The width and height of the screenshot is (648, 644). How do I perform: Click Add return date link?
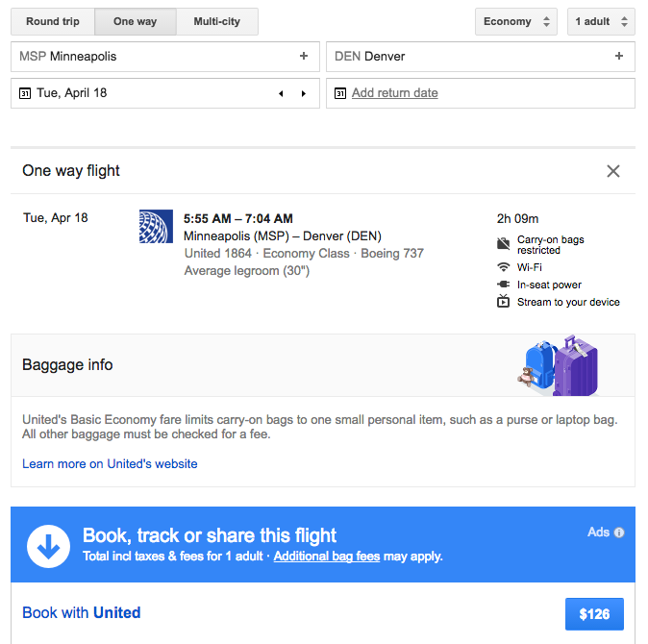pyautogui.click(x=394, y=93)
